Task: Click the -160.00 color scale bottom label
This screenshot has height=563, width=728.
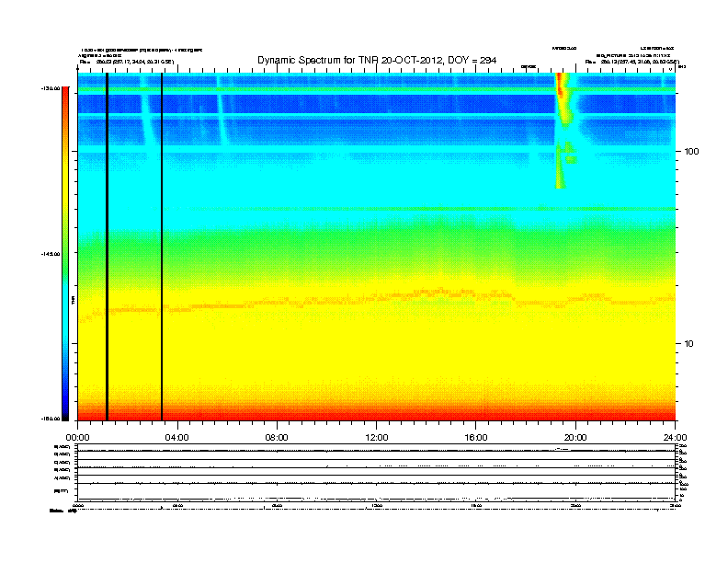Action: coord(51,419)
